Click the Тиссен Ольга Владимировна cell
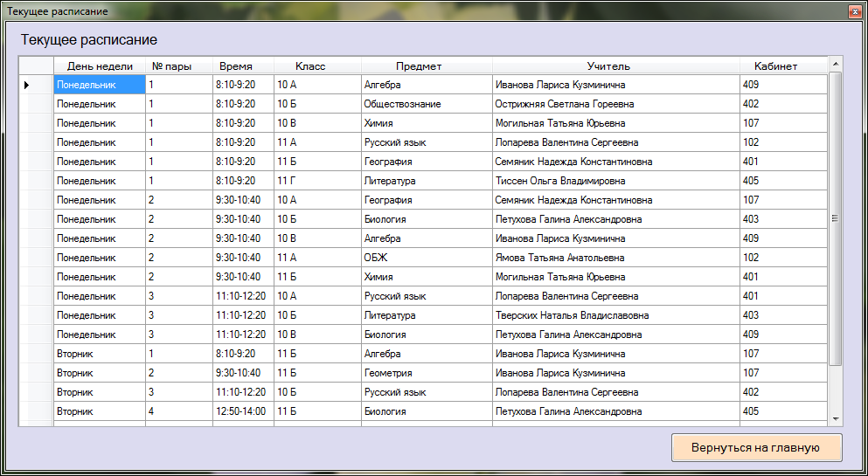The image size is (868, 476). click(x=616, y=181)
